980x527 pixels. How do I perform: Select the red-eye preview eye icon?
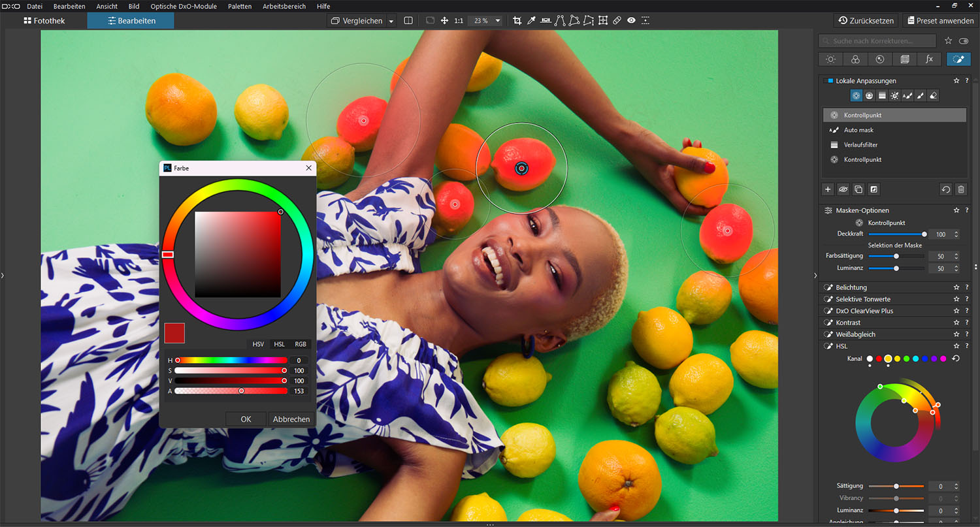631,21
